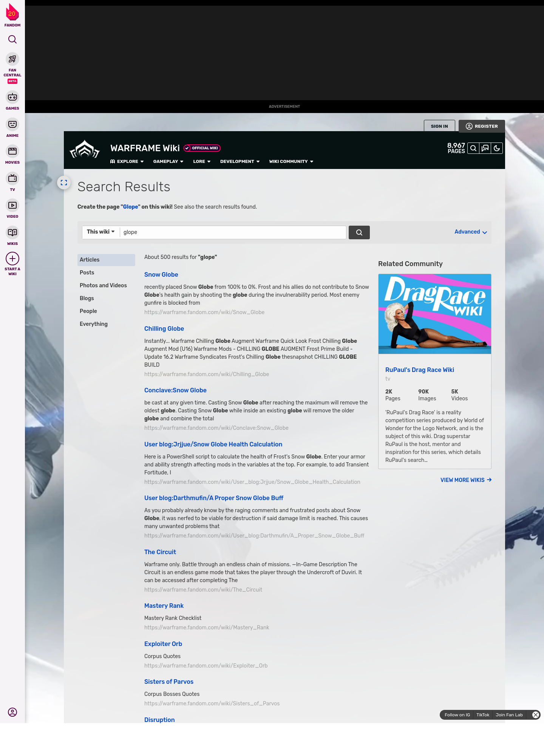Click the TikTok button
The width and height of the screenshot is (544, 756).
(483, 715)
